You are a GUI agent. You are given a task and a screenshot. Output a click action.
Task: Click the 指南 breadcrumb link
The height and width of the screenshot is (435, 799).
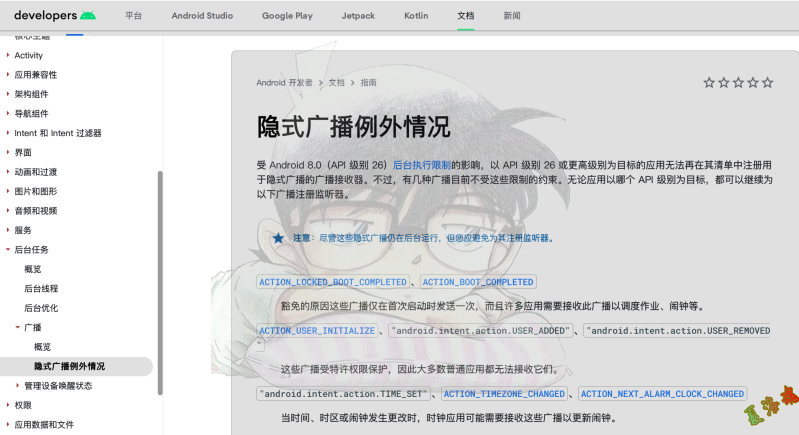click(368, 83)
